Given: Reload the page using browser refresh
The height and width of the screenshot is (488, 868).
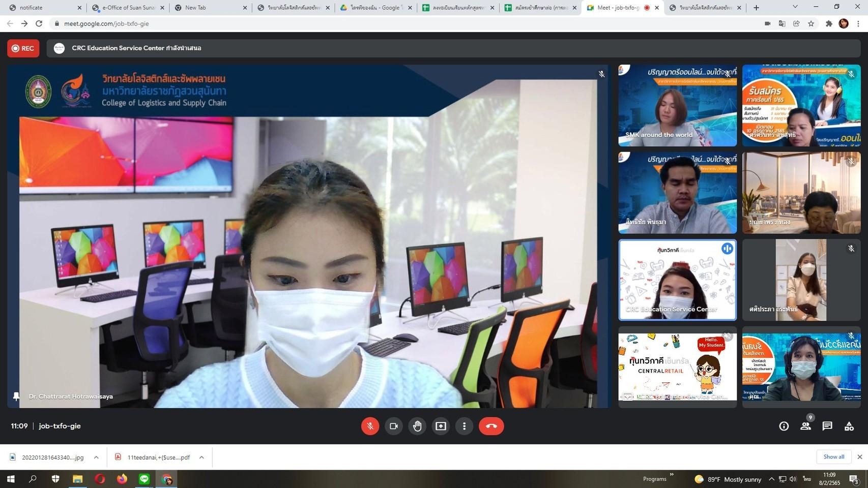Looking at the screenshot, I should (39, 23).
